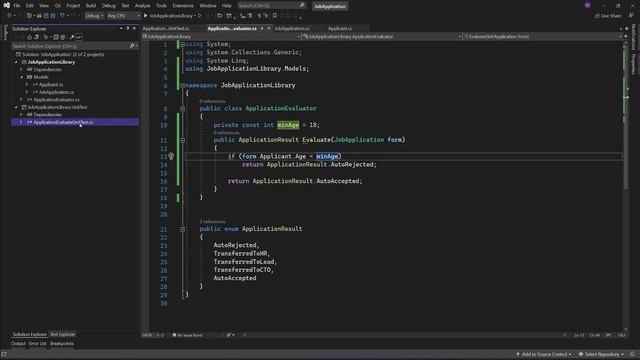
Task: Open the Output window tab
Action: click(18, 344)
